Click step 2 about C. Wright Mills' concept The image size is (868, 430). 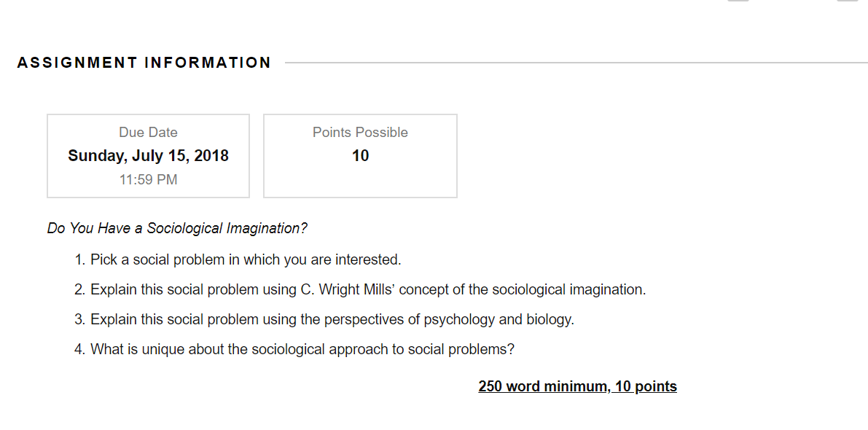click(360, 290)
